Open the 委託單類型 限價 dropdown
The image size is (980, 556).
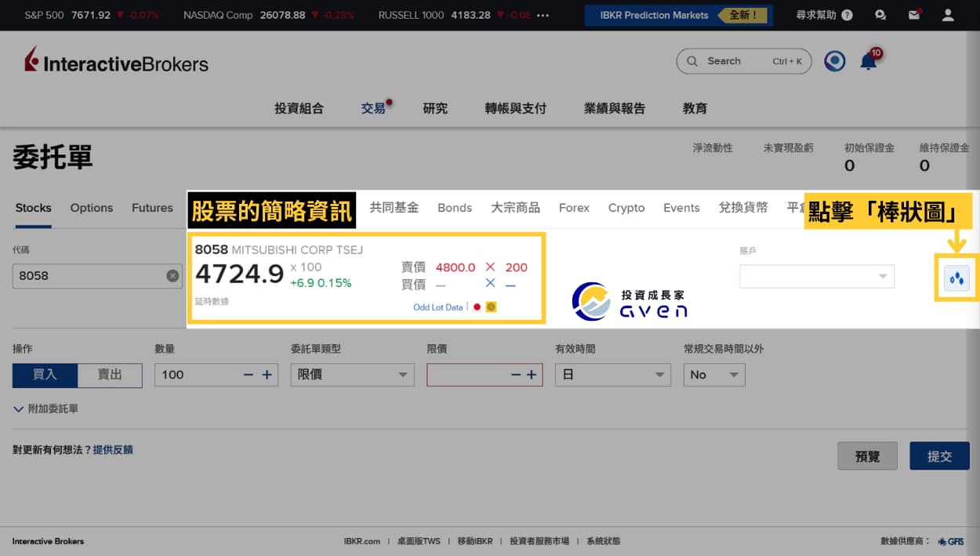coord(352,375)
